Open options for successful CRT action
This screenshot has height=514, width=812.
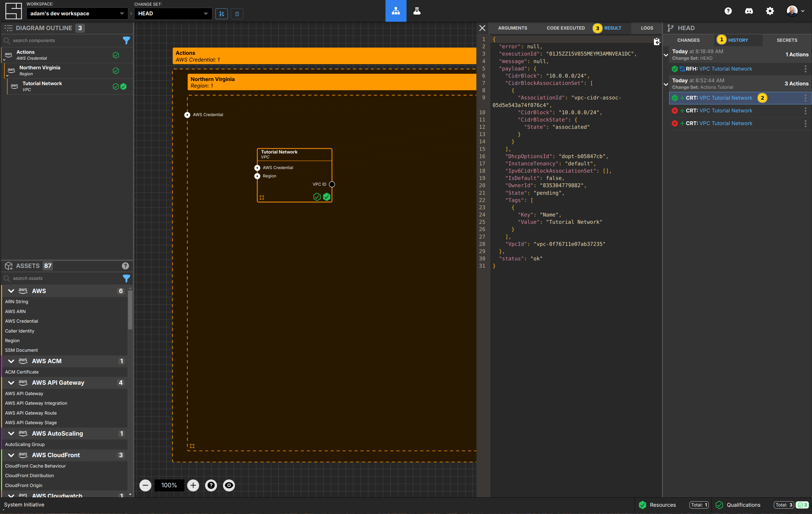(x=806, y=98)
